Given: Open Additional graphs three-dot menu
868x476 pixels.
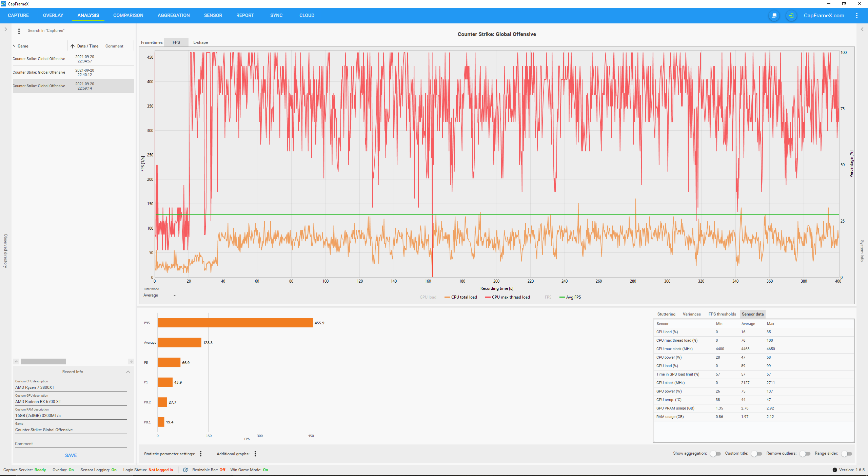Looking at the screenshot, I should [x=255, y=454].
